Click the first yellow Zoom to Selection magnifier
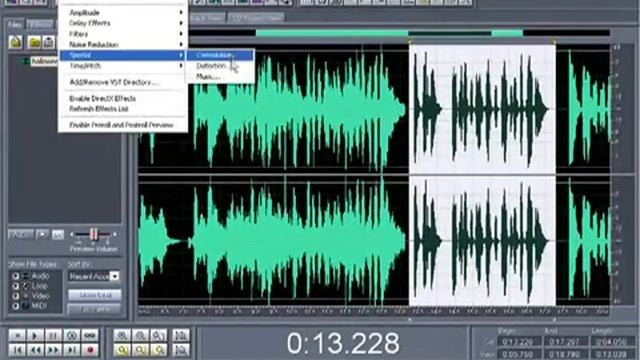The width and height of the screenshot is (640, 360). click(122, 350)
